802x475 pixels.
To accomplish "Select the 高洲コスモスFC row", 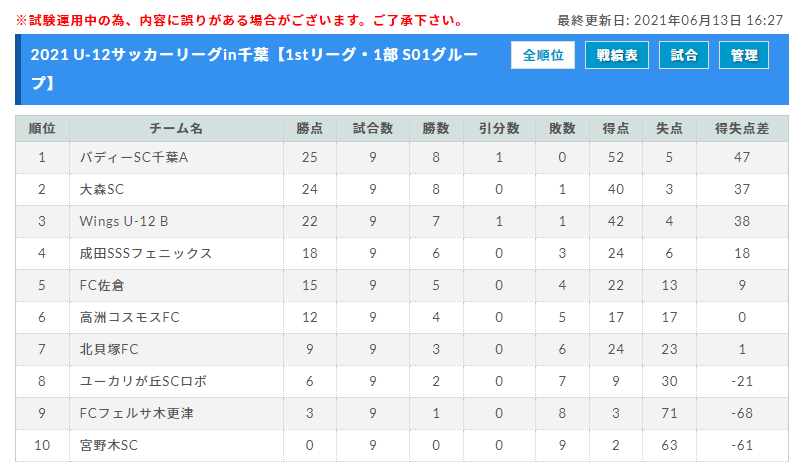I will point(402,318).
